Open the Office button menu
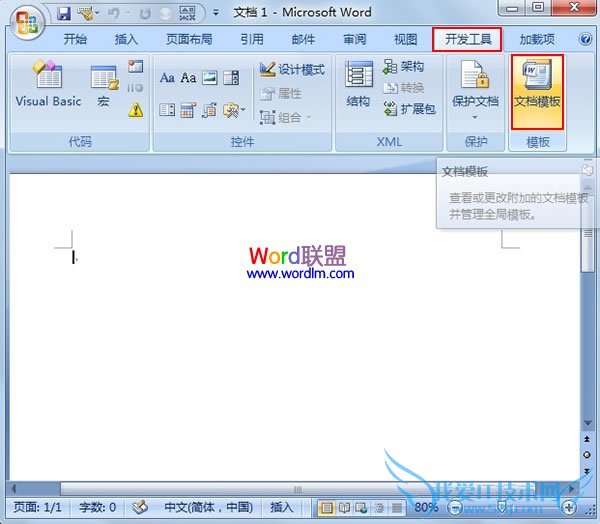 (27, 23)
